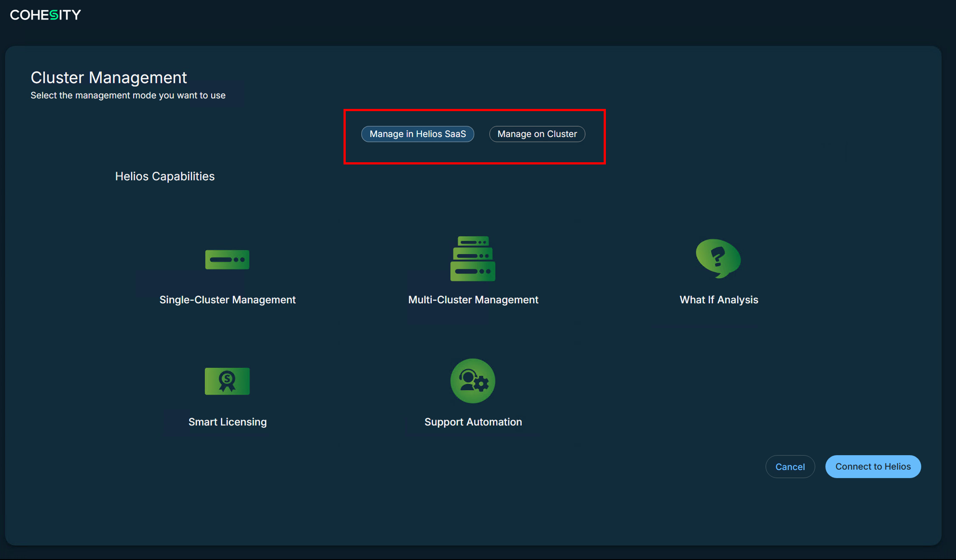Click the What If Analysis speech bubble icon
The width and height of the screenshot is (956, 560).
(x=718, y=259)
